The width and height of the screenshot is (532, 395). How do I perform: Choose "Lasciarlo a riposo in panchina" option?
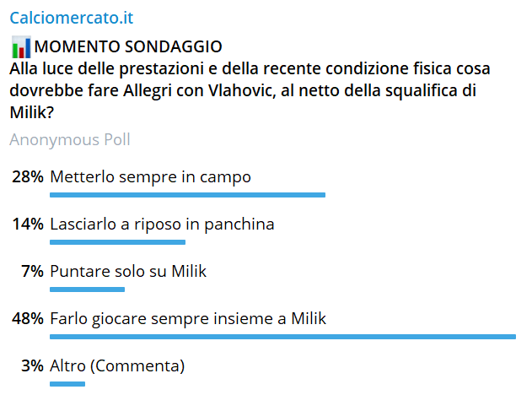162,225
